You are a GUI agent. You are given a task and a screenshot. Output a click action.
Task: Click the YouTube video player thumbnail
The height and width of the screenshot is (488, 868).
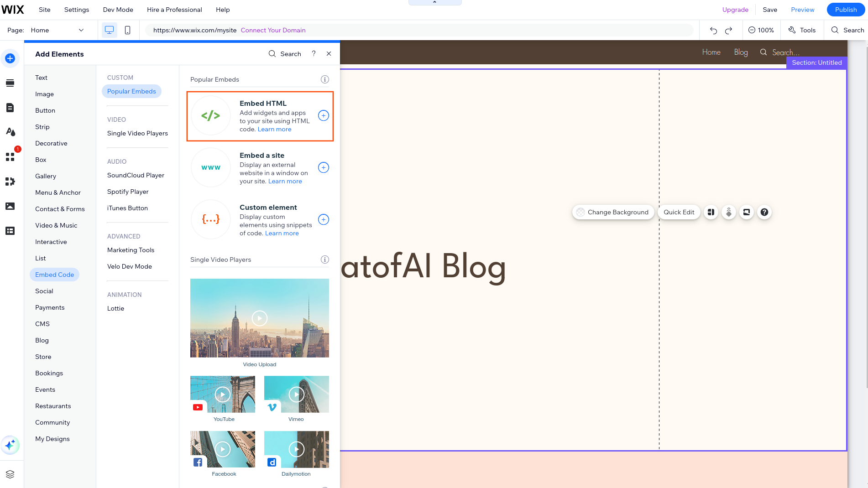click(x=223, y=394)
